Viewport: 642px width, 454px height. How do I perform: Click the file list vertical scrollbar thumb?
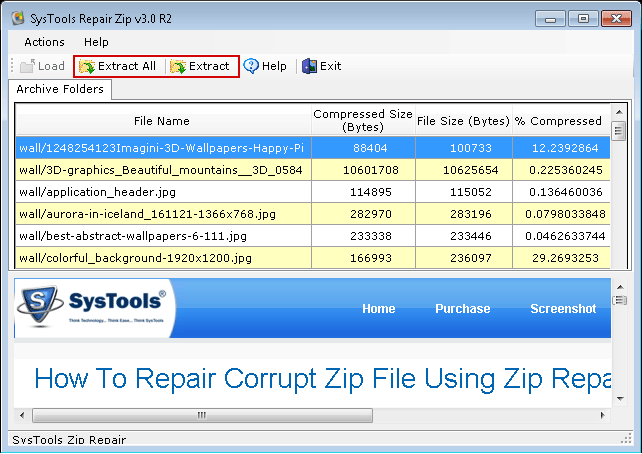(618, 131)
